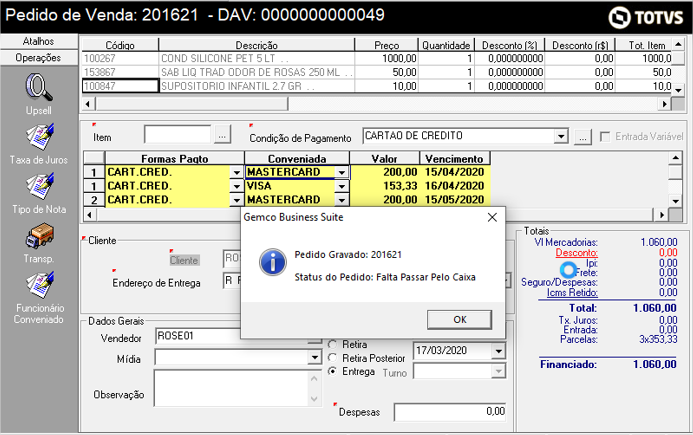The image size is (693, 435).
Task: Click items grid scroll-down arrow
Action: [678, 90]
